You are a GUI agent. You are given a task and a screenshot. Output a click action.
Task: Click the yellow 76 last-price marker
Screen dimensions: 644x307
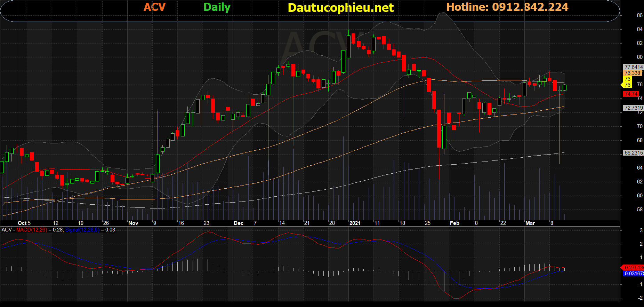(x=627, y=85)
